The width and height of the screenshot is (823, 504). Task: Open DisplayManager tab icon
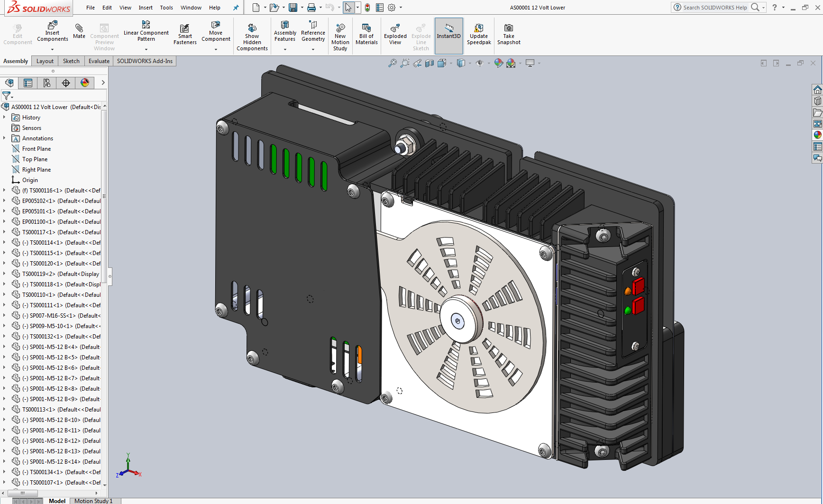85,83
